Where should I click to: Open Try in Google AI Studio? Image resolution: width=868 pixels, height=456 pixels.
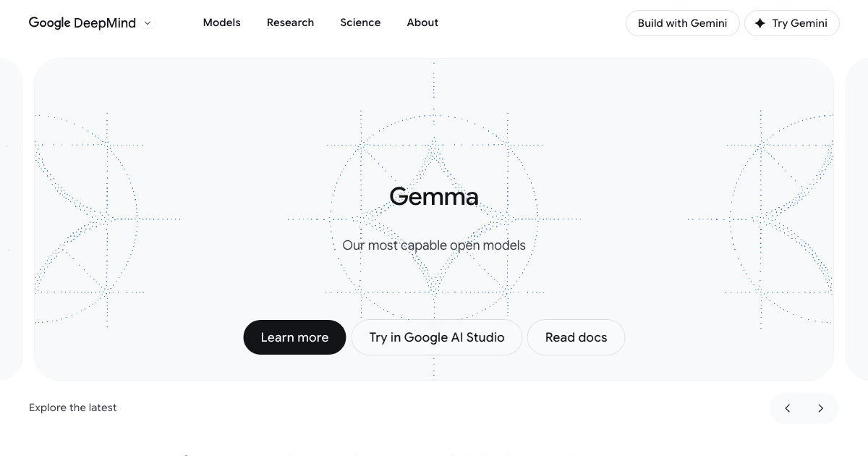coord(436,337)
